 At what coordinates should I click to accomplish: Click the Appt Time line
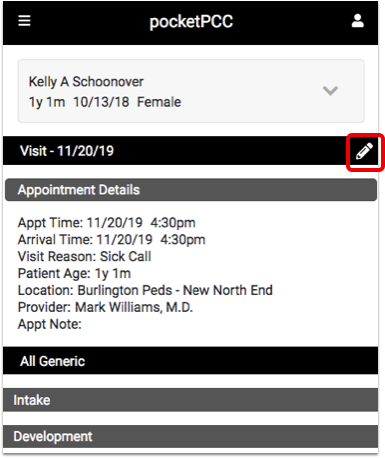pos(107,223)
